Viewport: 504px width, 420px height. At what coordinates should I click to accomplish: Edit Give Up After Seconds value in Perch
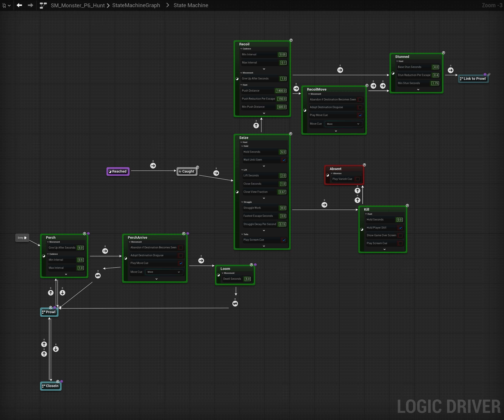tap(81, 248)
